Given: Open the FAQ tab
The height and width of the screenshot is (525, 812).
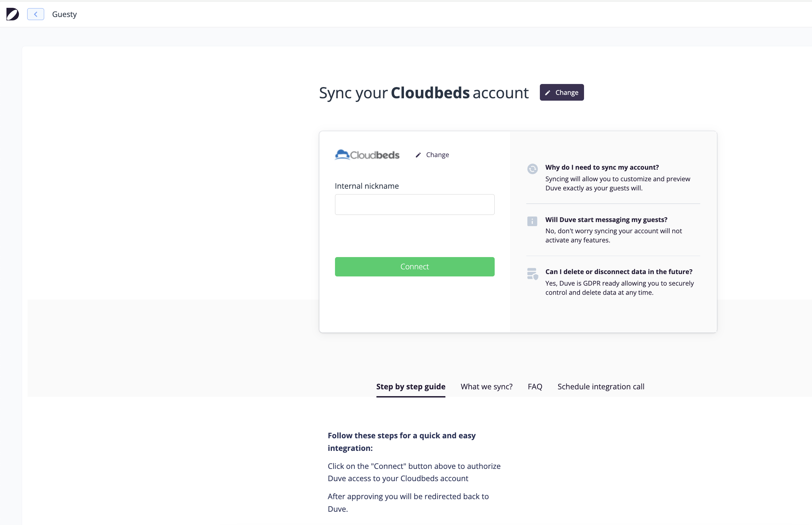Looking at the screenshot, I should pyautogui.click(x=535, y=387).
